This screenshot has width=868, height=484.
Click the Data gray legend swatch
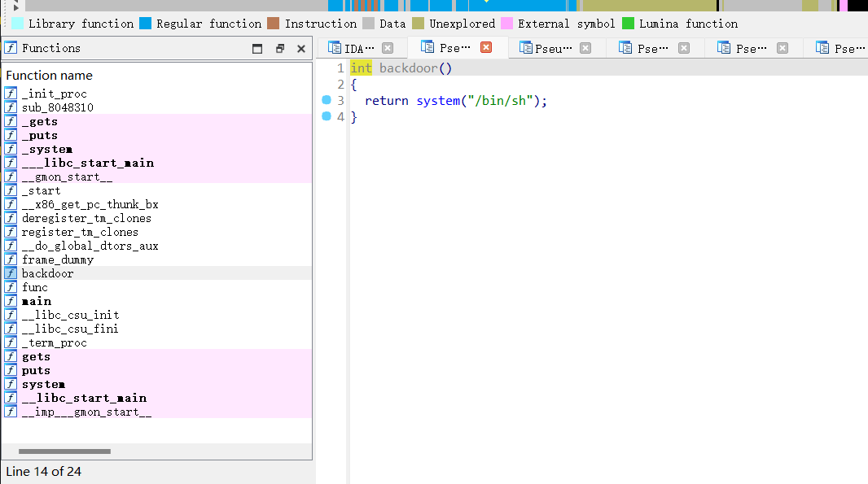[x=368, y=24]
